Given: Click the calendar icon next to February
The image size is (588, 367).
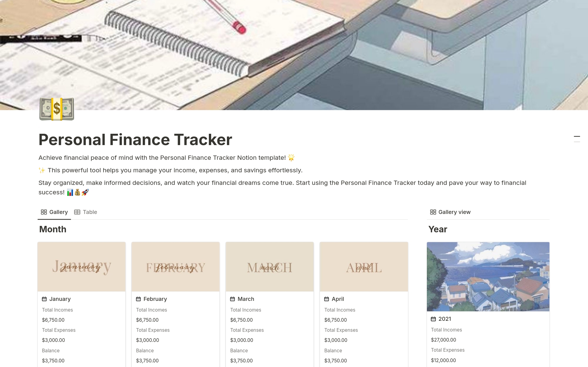Looking at the screenshot, I should (x=138, y=299).
